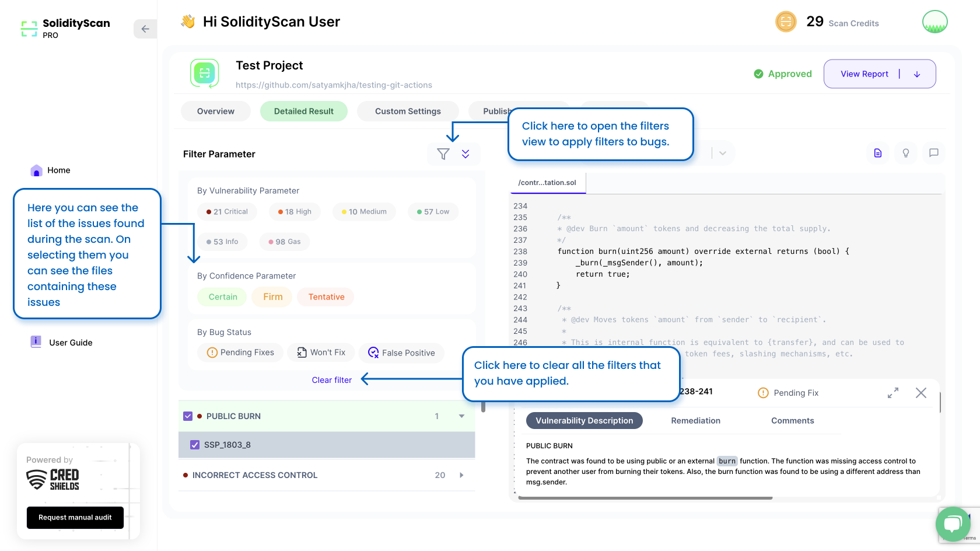Open the document view icon
The image size is (980, 551).
tap(878, 153)
